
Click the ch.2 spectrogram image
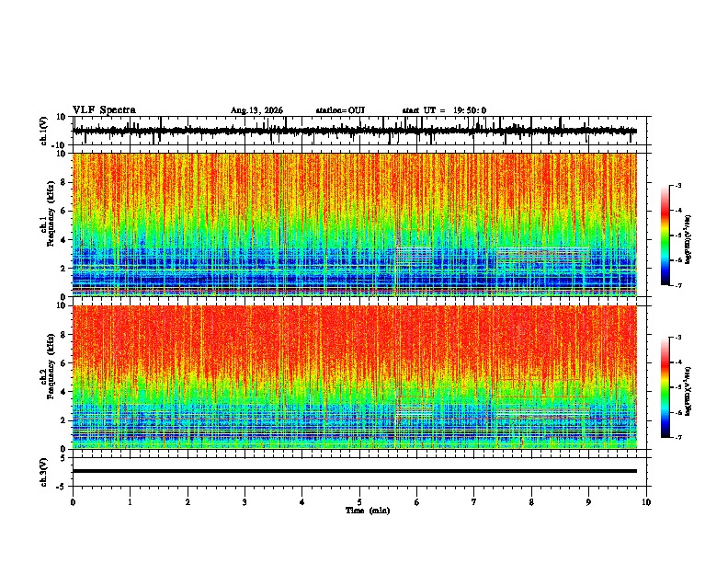point(355,377)
